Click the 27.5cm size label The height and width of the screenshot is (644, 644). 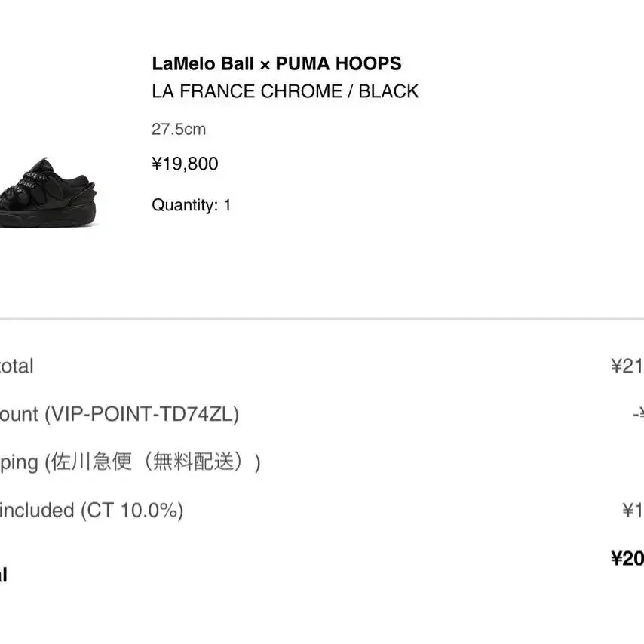179,130
